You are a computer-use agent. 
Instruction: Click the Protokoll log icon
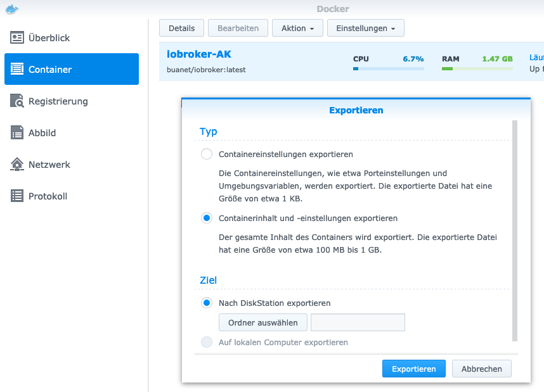pos(17,196)
